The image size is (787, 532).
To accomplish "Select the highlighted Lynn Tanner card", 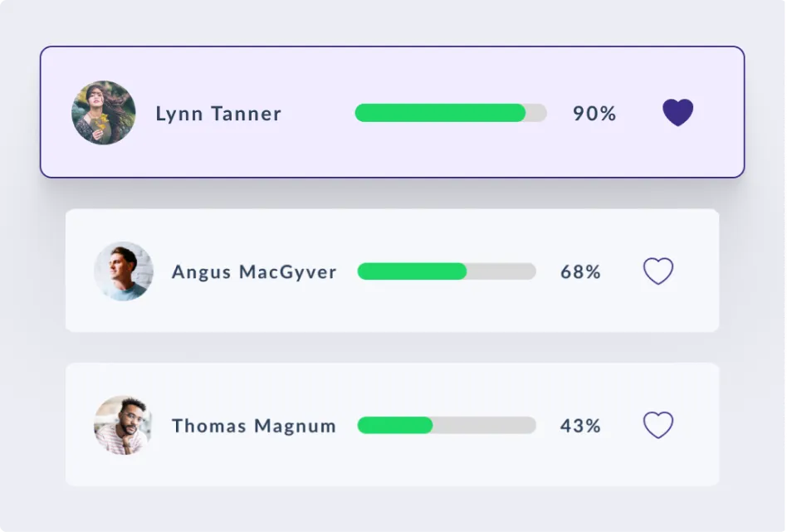I will 392,112.
